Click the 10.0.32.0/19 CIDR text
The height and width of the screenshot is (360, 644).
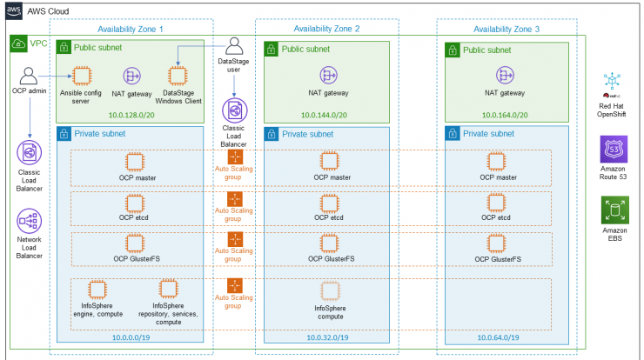coord(327,337)
